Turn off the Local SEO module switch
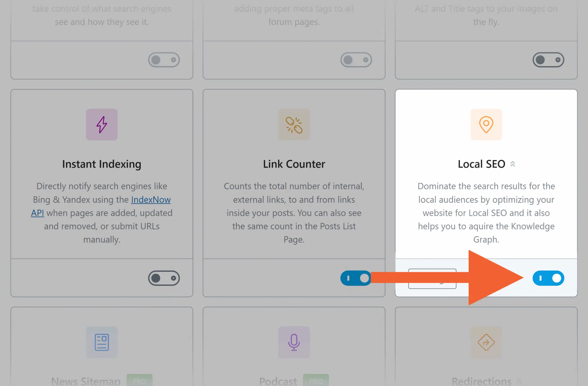 point(548,278)
